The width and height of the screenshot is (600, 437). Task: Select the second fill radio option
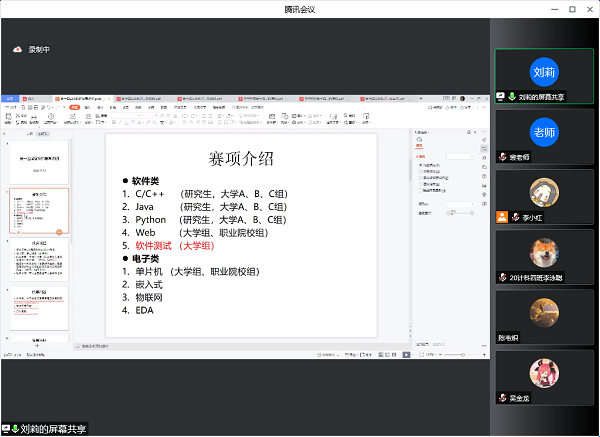pos(420,171)
